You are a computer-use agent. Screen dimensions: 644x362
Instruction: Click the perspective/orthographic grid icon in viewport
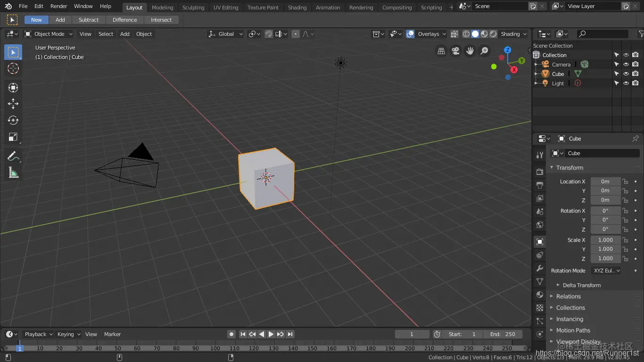(x=441, y=51)
